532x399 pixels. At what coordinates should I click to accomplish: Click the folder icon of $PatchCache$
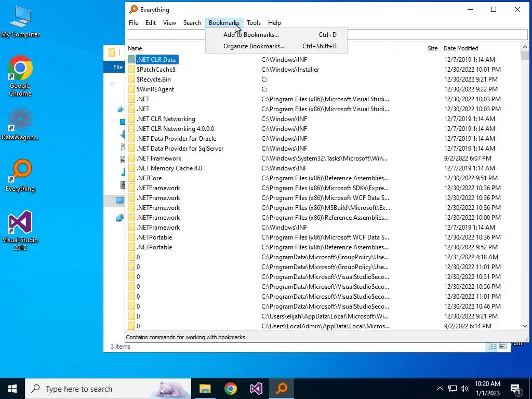pyautogui.click(x=131, y=70)
